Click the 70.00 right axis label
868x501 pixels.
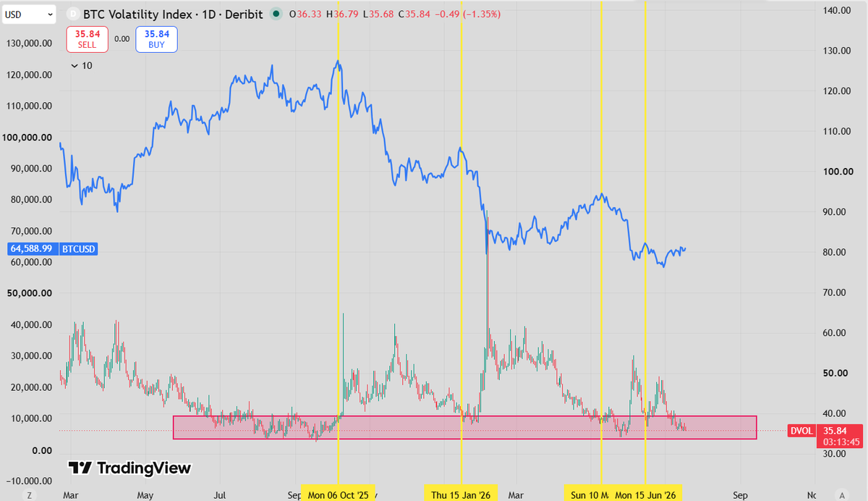[835, 292]
